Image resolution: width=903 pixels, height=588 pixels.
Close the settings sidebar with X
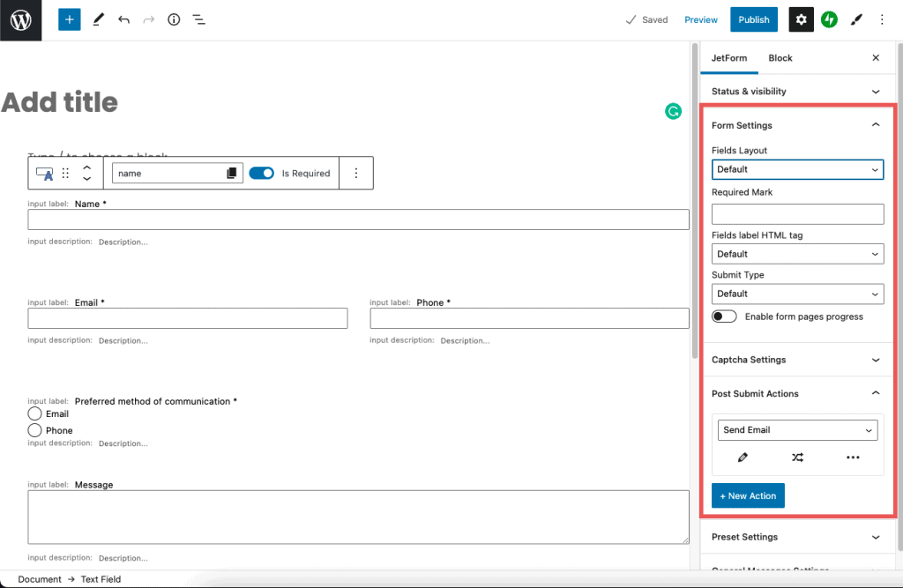pos(876,57)
